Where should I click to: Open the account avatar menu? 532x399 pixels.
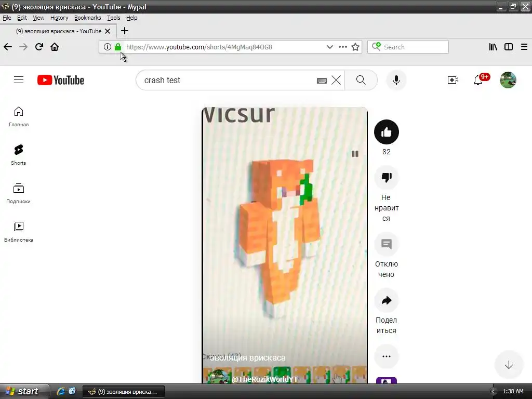[x=508, y=80]
